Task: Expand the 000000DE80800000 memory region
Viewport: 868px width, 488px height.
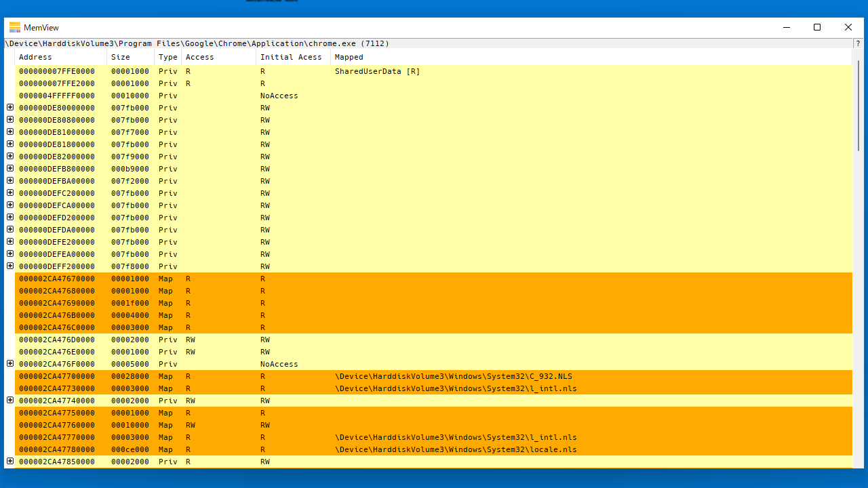Action: 10,120
